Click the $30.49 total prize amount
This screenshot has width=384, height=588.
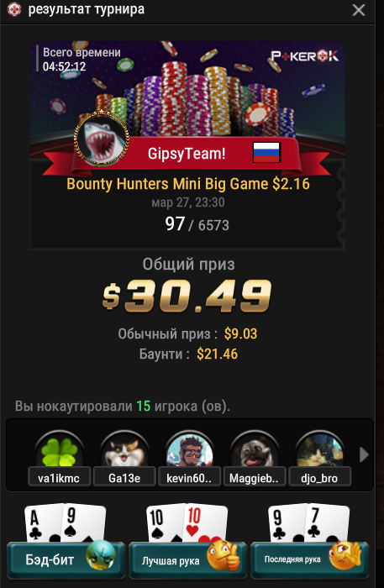pos(187,297)
